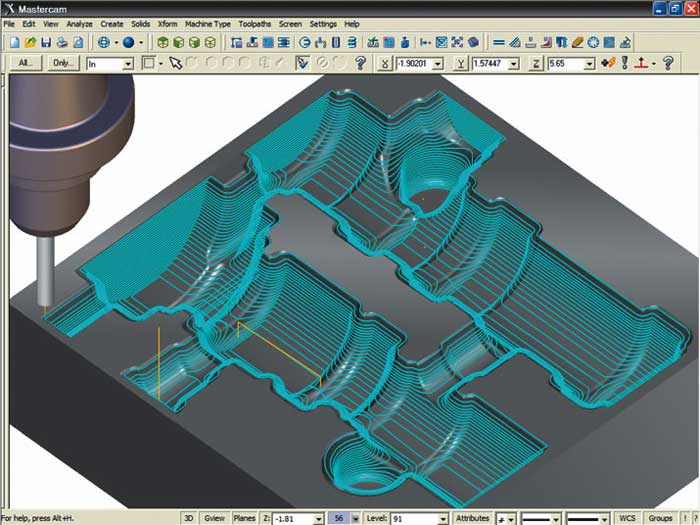
Task: Click the Planes button
Action: (245, 518)
